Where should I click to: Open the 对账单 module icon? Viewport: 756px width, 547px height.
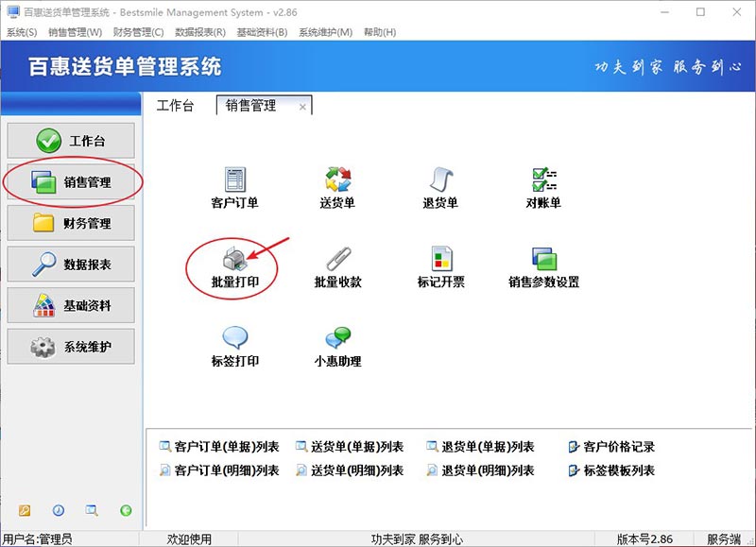pyautogui.click(x=544, y=179)
